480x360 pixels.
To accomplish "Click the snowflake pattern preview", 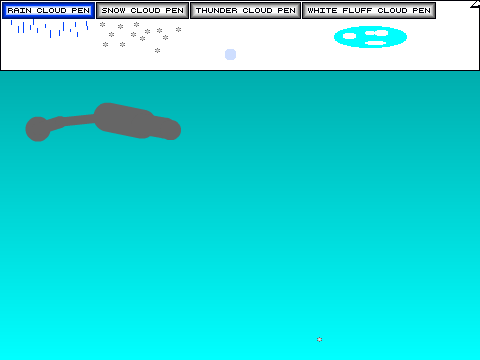I will click(140, 37).
